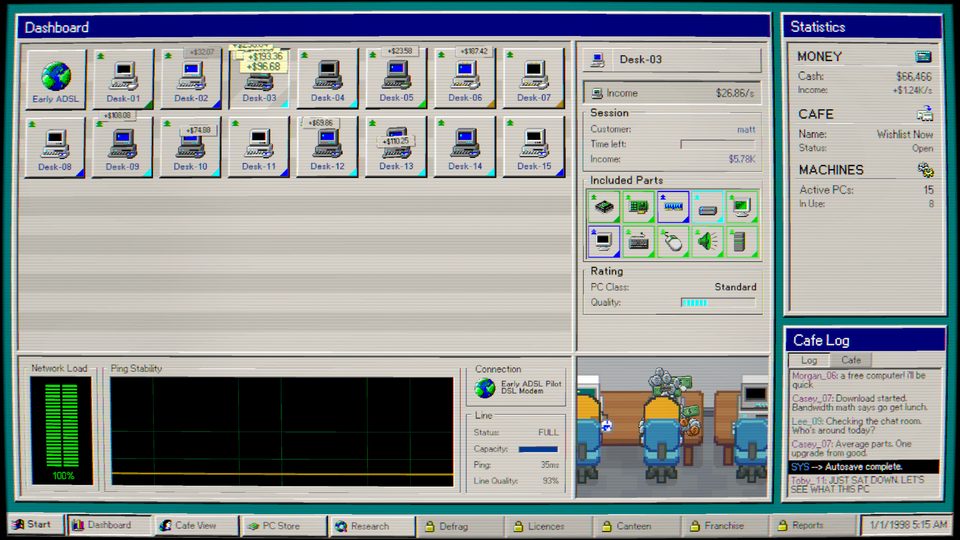Select the Early ADSL globe icon
The height and width of the screenshot is (540, 960).
pyautogui.click(x=56, y=80)
